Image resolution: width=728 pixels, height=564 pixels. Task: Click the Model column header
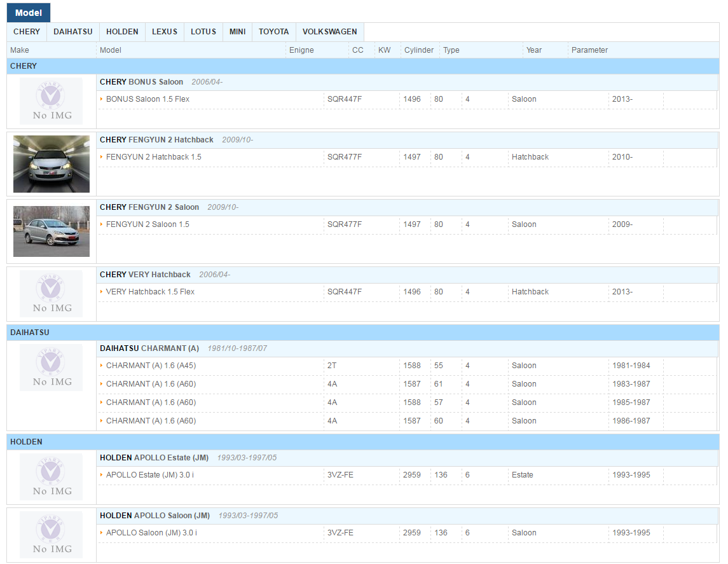click(111, 50)
